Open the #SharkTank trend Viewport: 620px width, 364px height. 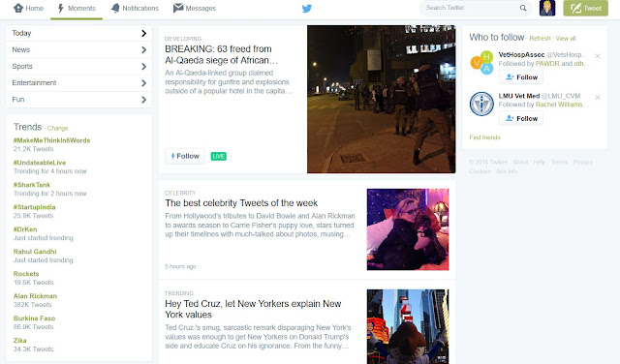click(32, 185)
